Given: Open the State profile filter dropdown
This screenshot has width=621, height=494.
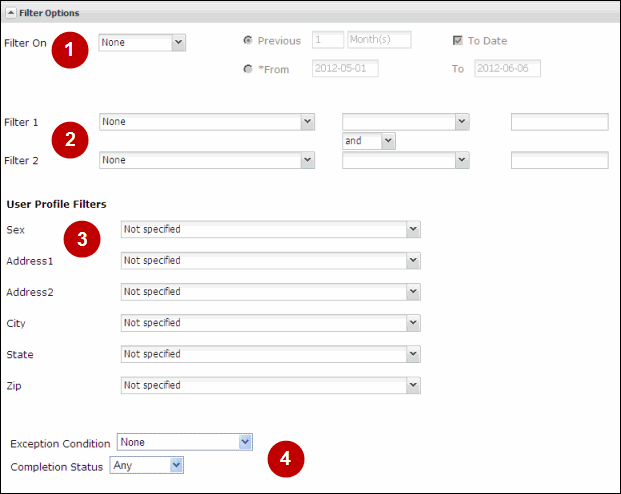Looking at the screenshot, I should [270, 354].
